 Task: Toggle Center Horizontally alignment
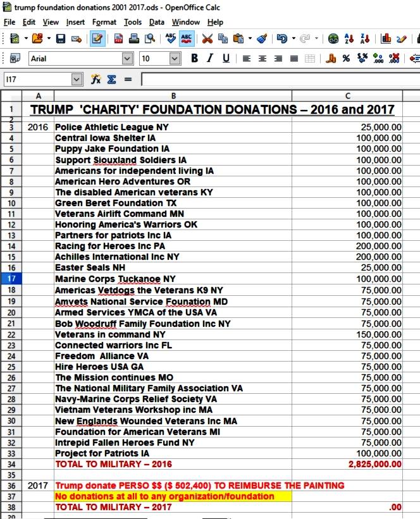[262, 59]
